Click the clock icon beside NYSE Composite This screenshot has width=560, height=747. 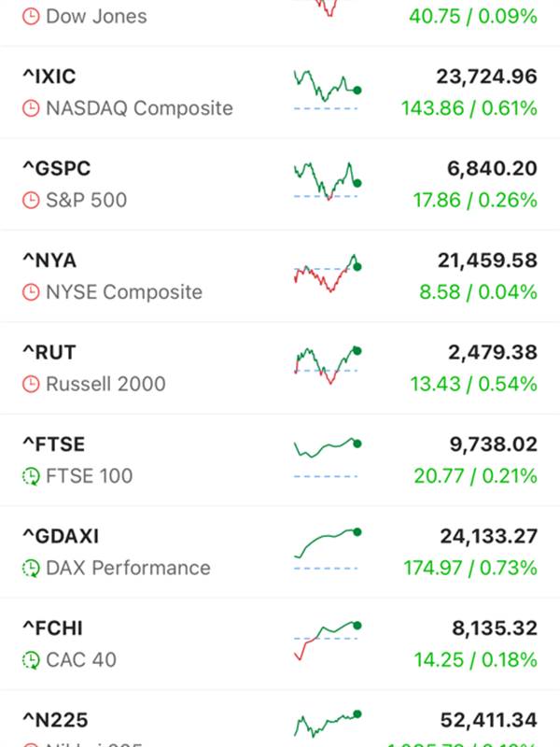31,292
